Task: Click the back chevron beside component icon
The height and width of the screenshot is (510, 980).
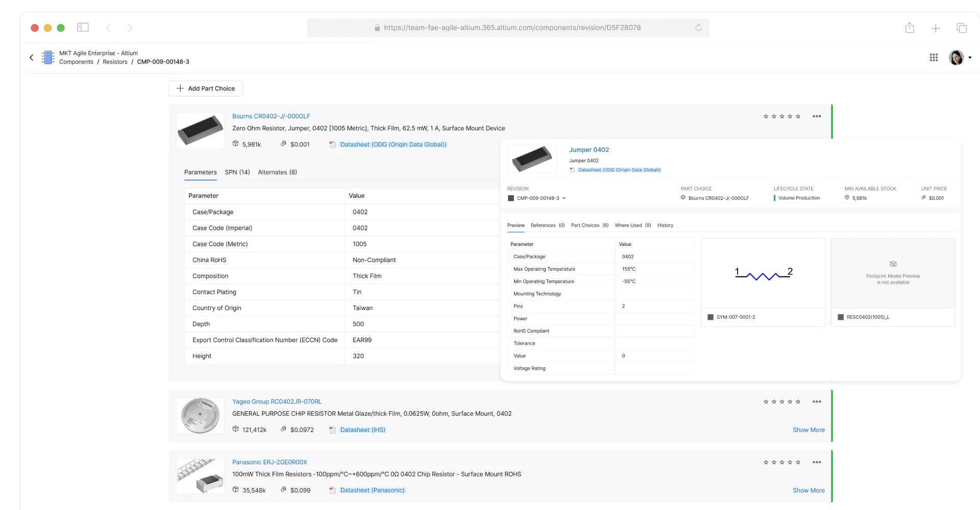Action: coord(32,58)
